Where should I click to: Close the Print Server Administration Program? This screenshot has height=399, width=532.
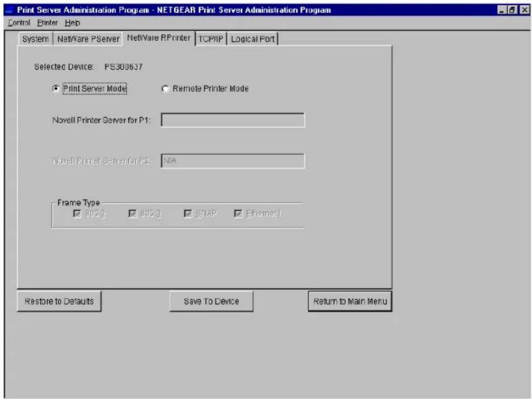pos(524,10)
